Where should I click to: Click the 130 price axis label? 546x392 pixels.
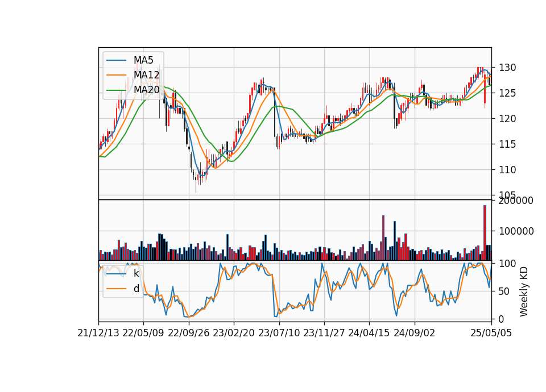tap(507, 68)
